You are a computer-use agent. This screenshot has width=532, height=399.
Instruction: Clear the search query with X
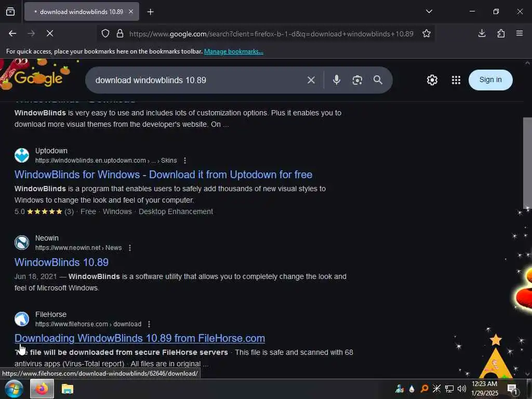coord(311,80)
